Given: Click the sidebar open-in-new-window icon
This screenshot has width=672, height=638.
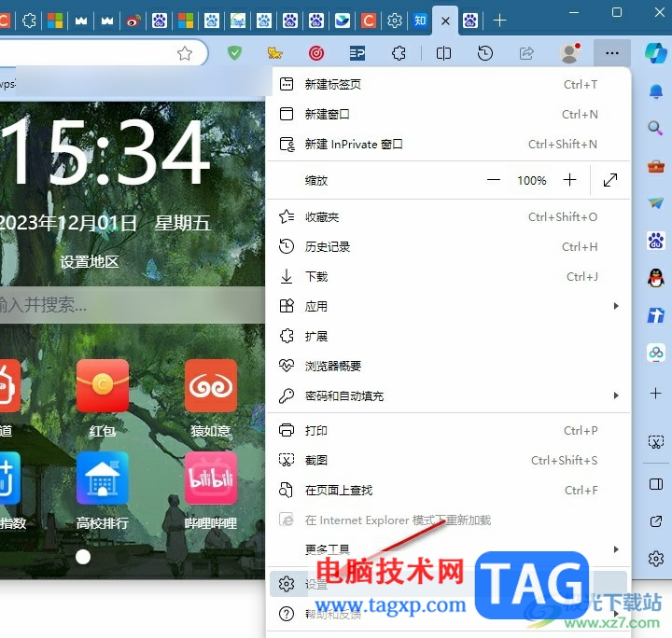Looking at the screenshot, I should (x=656, y=521).
